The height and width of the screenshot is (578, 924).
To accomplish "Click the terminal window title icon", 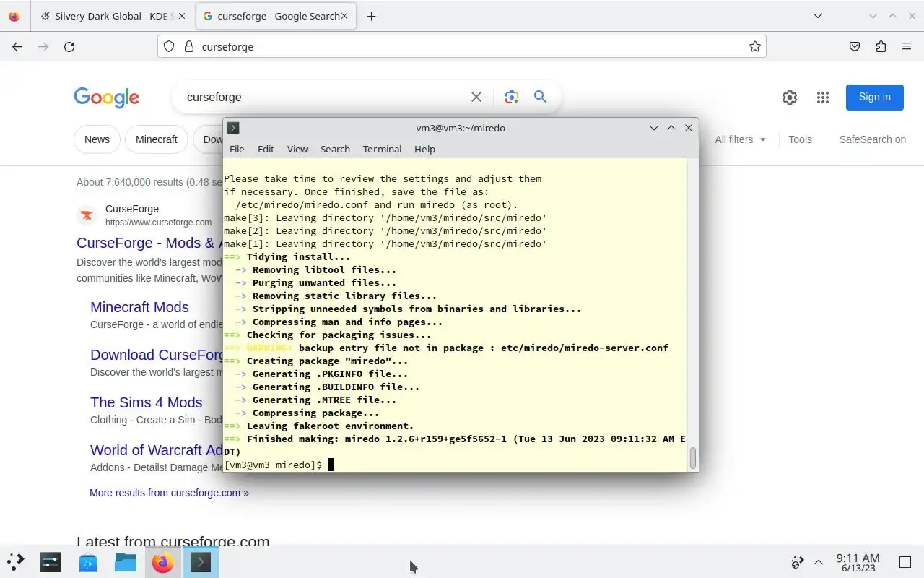I will [x=233, y=128].
